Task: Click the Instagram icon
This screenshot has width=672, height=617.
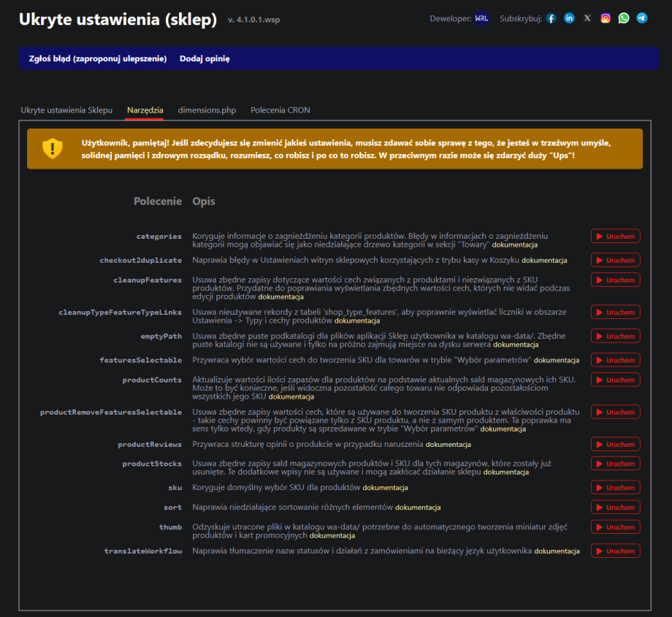Action: (606, 18)
